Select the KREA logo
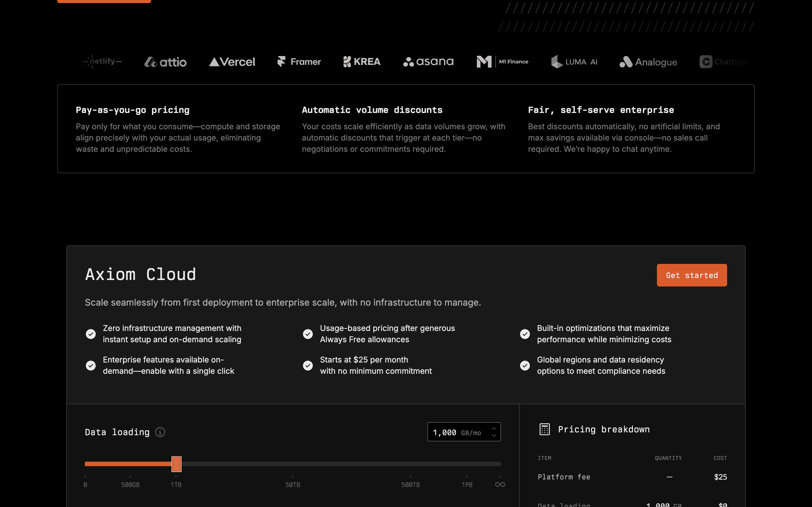 pyautogui.click(x=362, y=62)
